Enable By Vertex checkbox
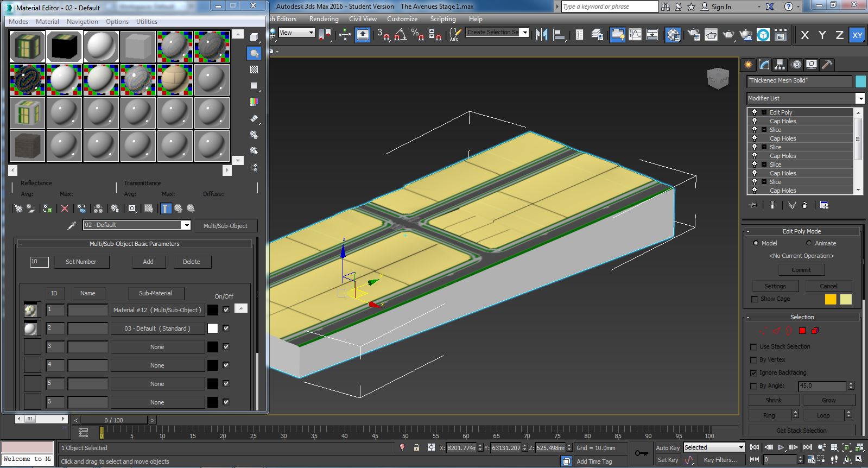This screenshot has height=468, width=868. point(753,360)
